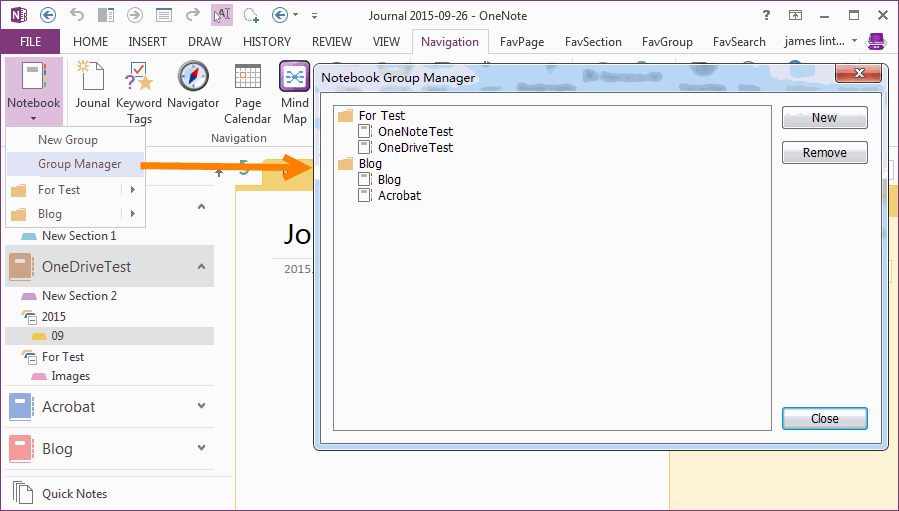Choose Group Manager menu entry
899x511 pixels.
pos(75,164)
